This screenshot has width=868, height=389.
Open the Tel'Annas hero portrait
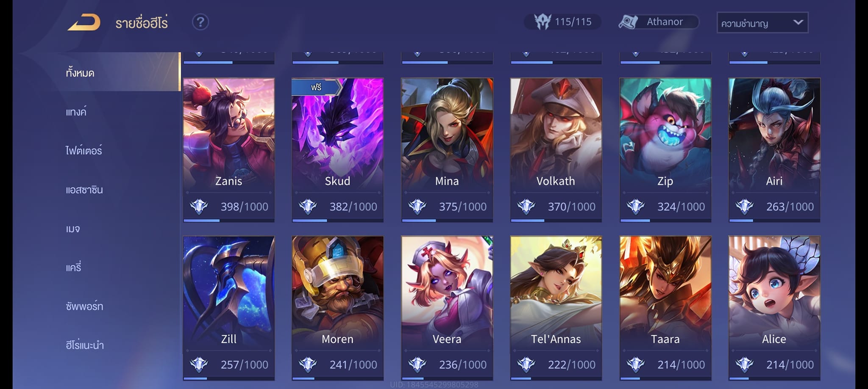point(556,292)
